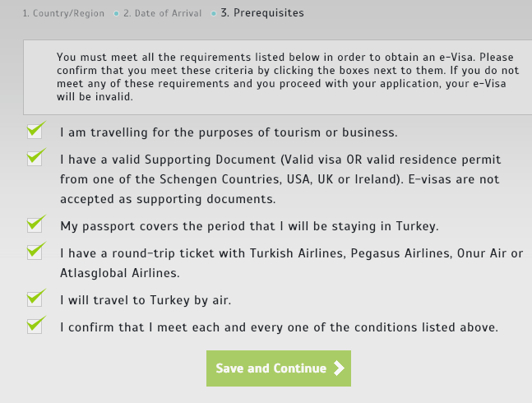Uncheck the passport covers period checkbox

coord(35,225)
